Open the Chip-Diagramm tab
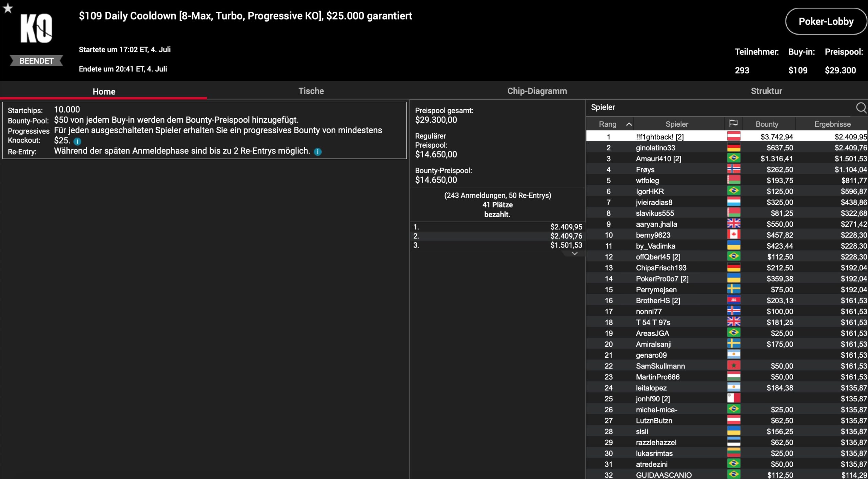868x479 pixels. tap(537, 91)
